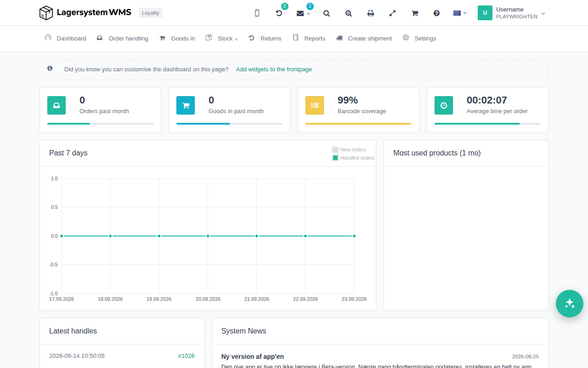
Task: Click the Loyalty badge next to logo
Action: (151, 13)
